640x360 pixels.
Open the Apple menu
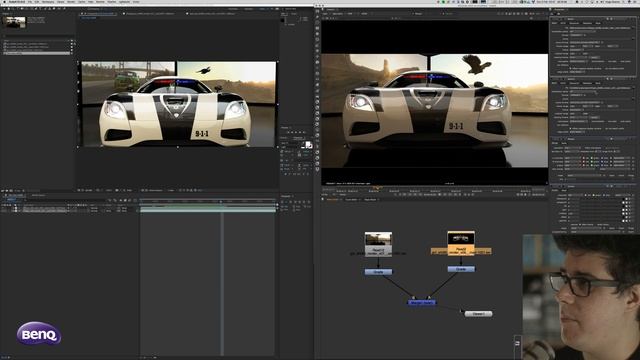click(x=4, y=2)
